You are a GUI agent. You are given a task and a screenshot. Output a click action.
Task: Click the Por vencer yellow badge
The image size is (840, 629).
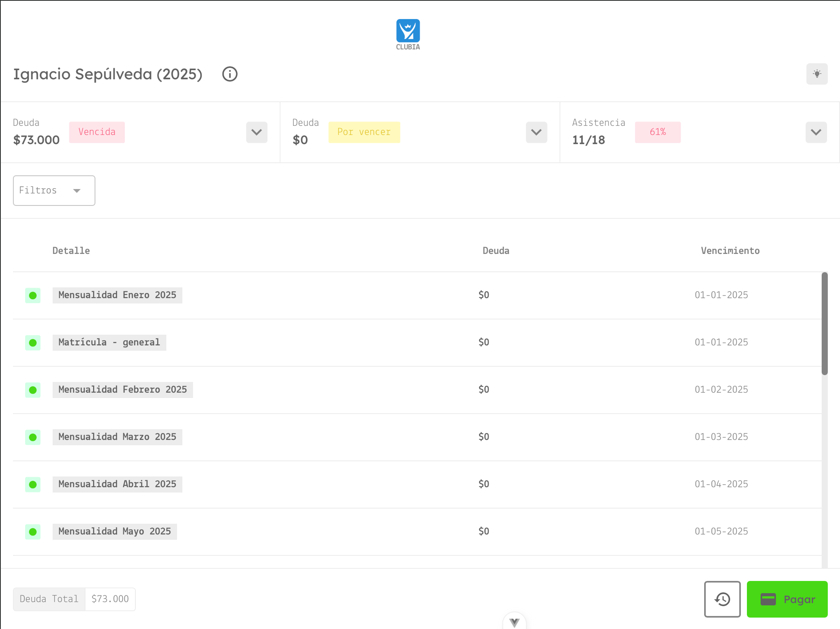[364, 132]
